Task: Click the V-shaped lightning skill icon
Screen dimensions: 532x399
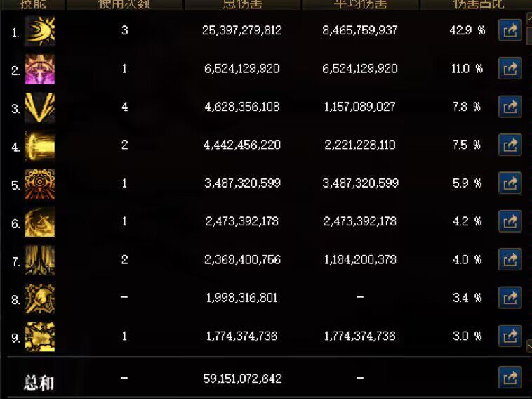Action: (x=40, y=107)
